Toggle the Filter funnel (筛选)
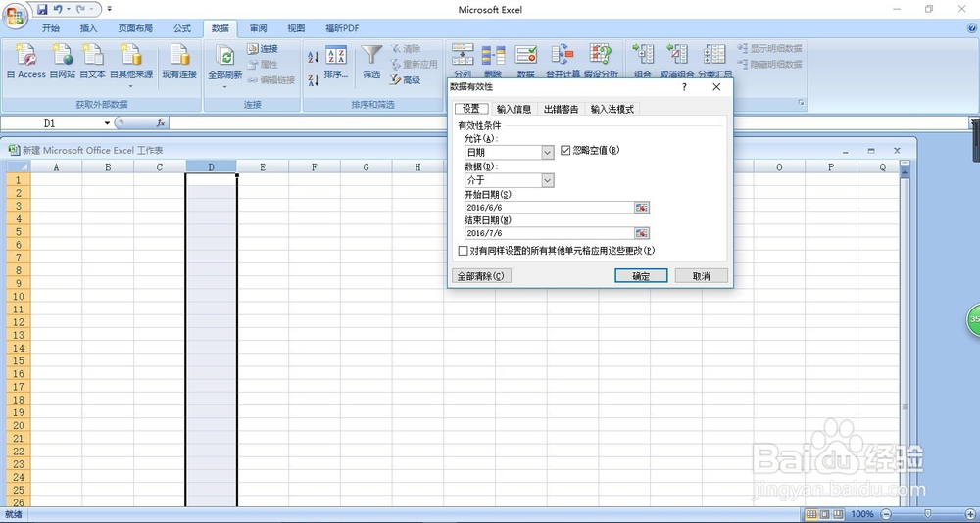The image size is (980, 523). (371, 62)
